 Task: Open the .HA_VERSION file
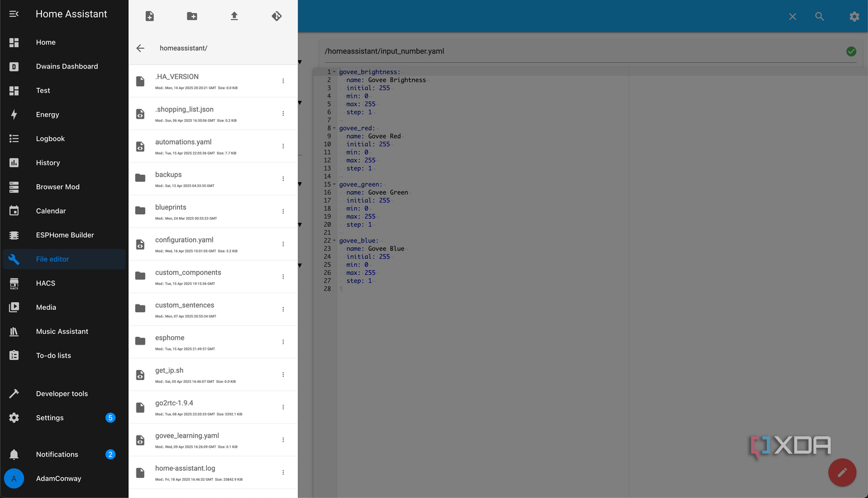coord(213,81)
